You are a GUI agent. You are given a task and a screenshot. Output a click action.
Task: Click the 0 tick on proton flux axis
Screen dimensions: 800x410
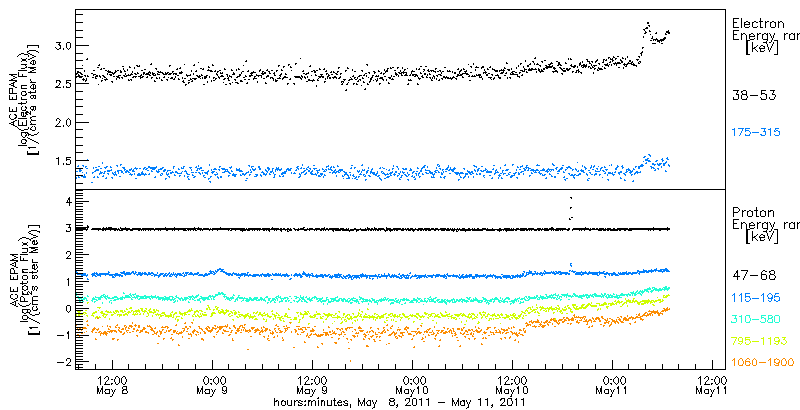pos(66,309)
